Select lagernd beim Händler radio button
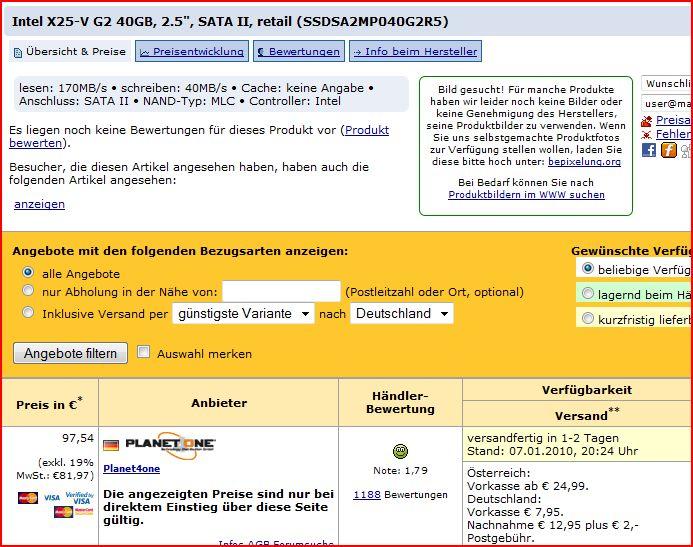This screenshot has height=547, width=693. pos(588,293)
